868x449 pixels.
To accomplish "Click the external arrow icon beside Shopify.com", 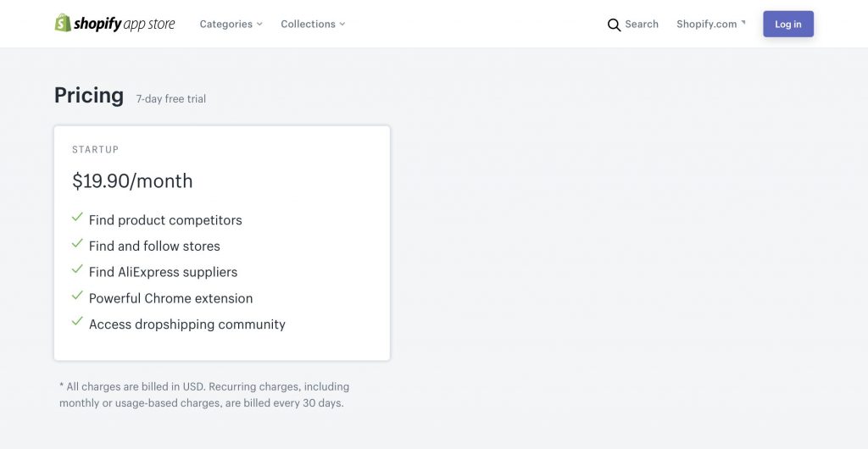I will coord(743,22).
